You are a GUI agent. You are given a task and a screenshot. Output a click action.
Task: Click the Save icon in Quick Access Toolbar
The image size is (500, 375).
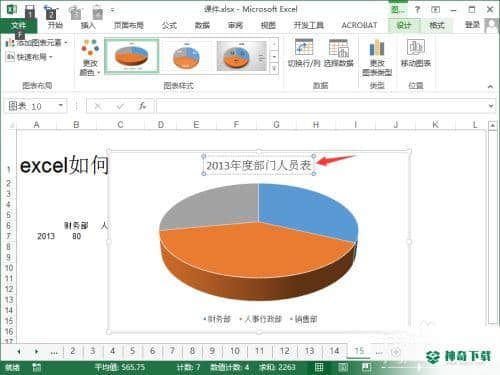click(x=30, y=10)
